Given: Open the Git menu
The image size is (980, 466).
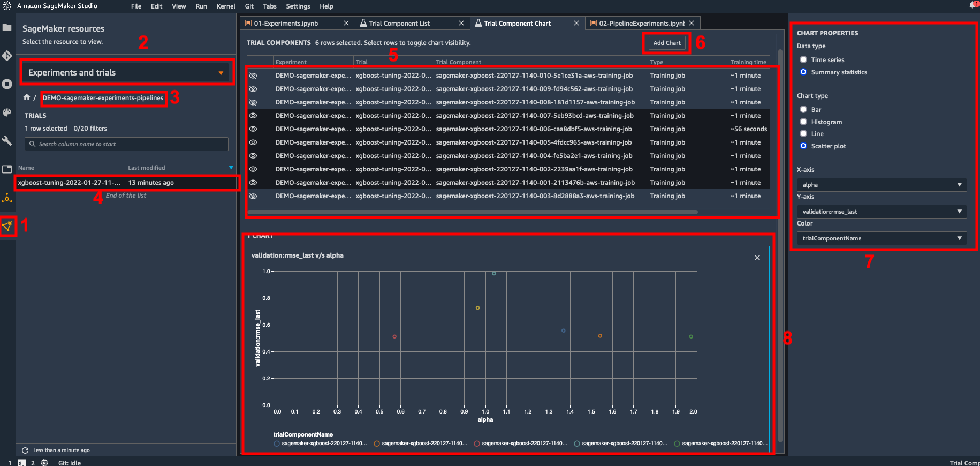Looking at the screenshot, I should click(249, 6).
